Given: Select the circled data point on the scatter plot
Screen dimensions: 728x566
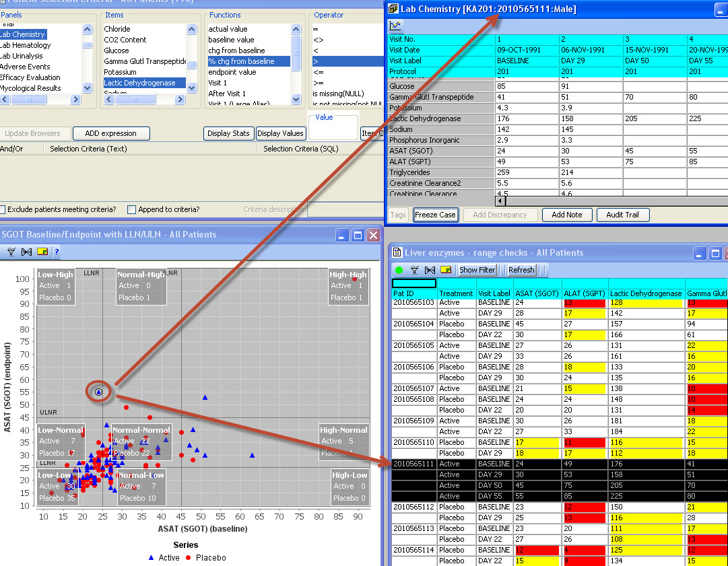Looking at the screenshot, I should [x=98, y=392].
